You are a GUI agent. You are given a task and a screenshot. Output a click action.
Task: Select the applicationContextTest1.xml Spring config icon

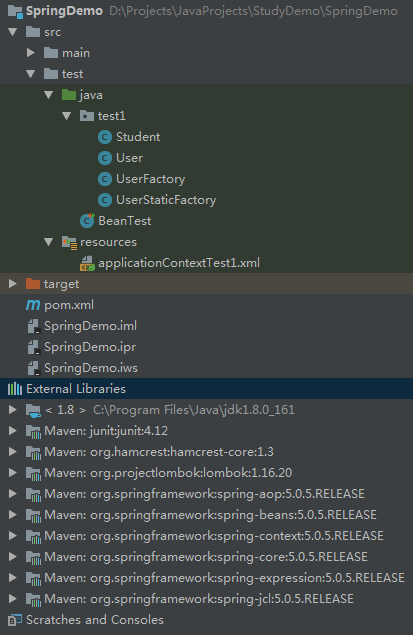coord(87,263)
